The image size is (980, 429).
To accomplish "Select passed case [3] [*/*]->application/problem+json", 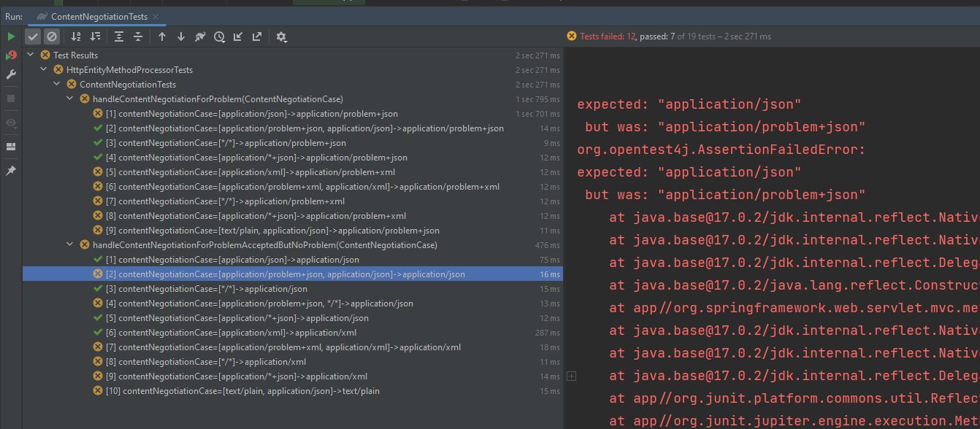I will pyautogui.click(x=293, y=143).
